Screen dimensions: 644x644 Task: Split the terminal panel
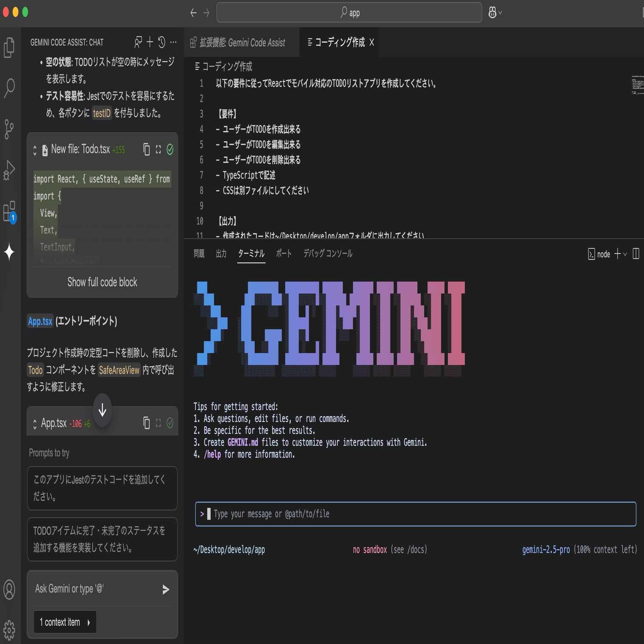coord(635,254)
